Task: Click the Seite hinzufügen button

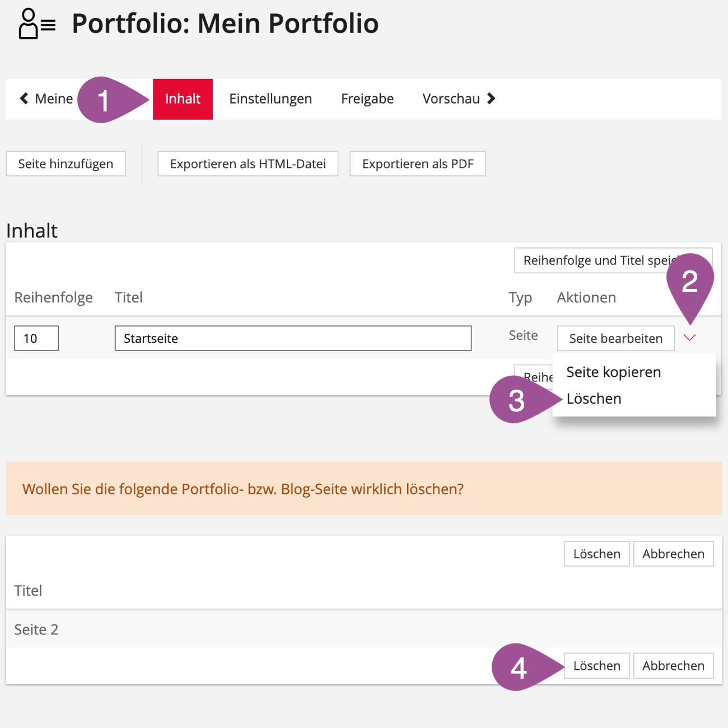Action: 66,164
